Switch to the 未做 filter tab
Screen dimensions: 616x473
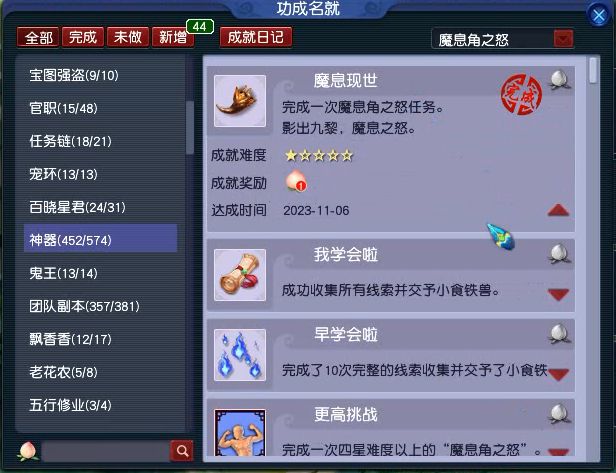128,37
